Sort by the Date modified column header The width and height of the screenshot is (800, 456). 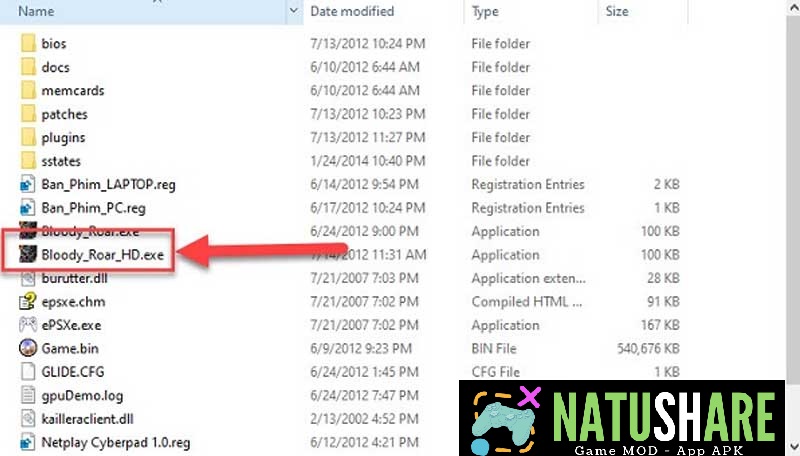coord(352,11)
